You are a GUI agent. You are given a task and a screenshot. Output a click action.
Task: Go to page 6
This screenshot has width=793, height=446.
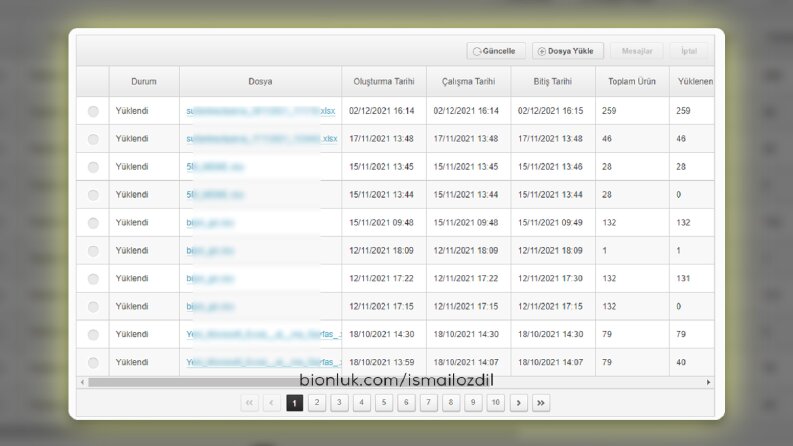coord(406,403)
